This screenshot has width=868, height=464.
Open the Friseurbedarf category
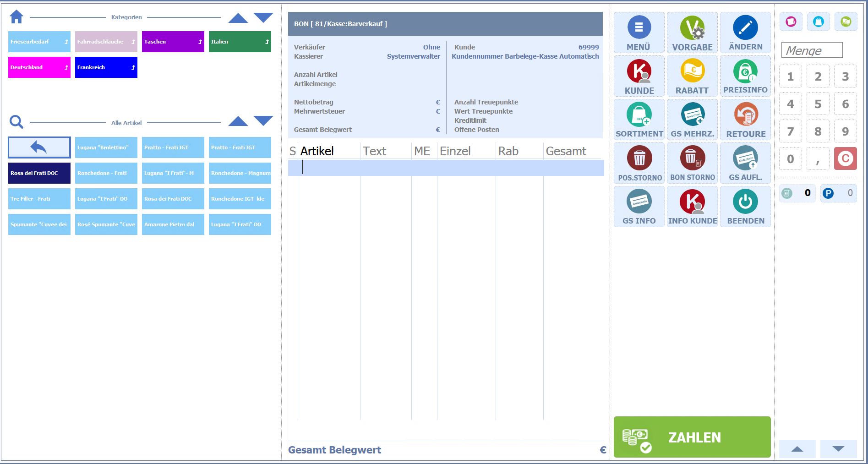(39, 42)
